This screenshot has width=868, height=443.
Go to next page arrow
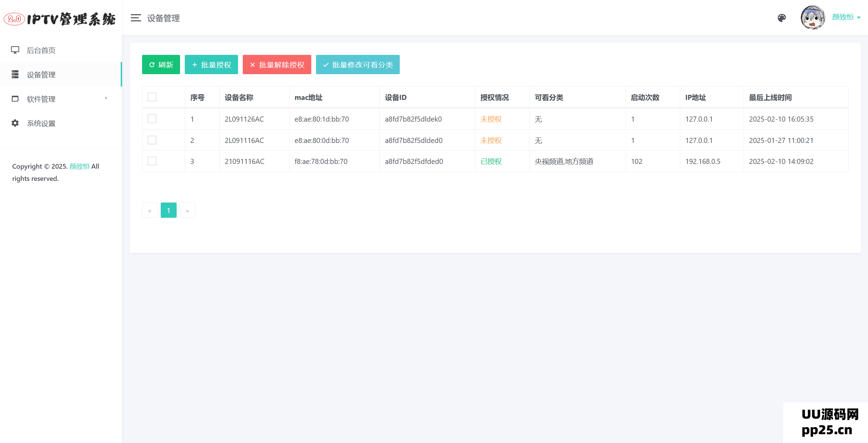[187, 210]
